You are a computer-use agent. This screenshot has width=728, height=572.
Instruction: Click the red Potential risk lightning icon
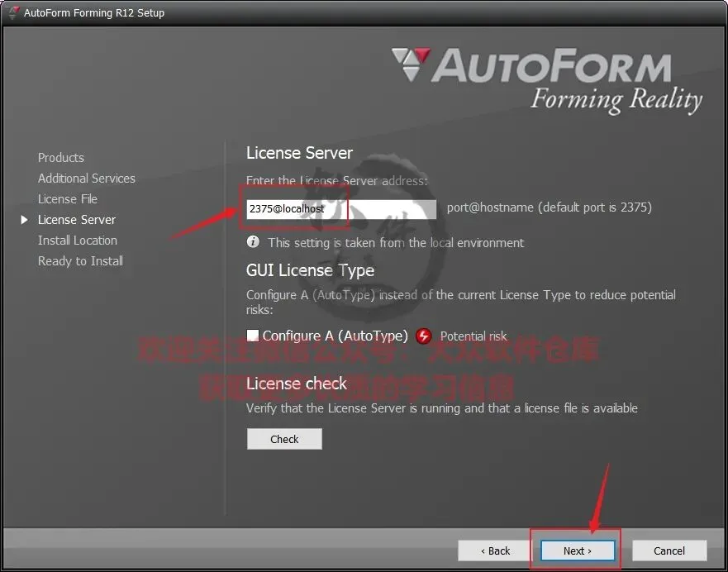click(423, 336)
